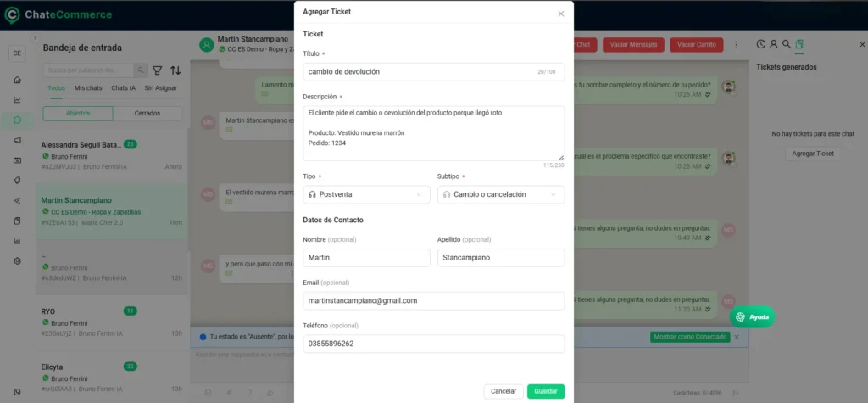Screen dimensions: 868x403
Task: Click the Cancelar button
Action: (x=504, y=391)
